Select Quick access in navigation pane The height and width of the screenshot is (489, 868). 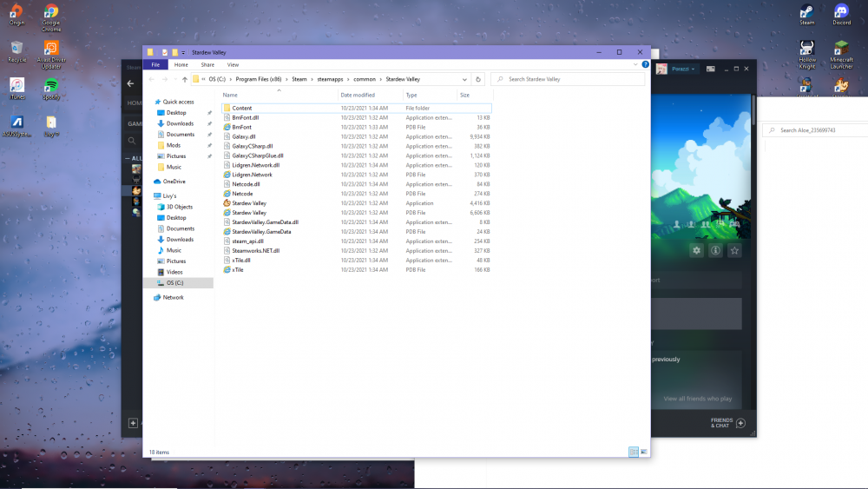pyautogui.click(x=178, y=102)
